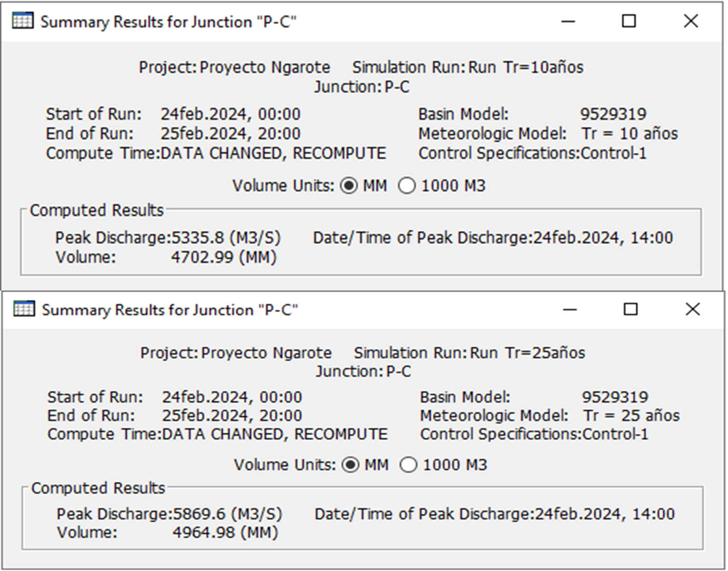728x571 pixels.
Task: Click the table icon in the Tr=25años window title bar
Action: 24,309
